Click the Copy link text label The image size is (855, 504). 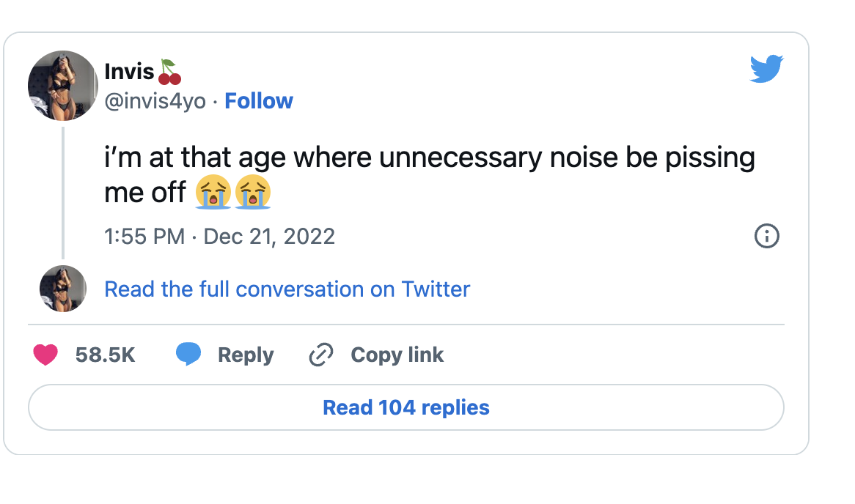pyautogui.click(x=397, y=355)
